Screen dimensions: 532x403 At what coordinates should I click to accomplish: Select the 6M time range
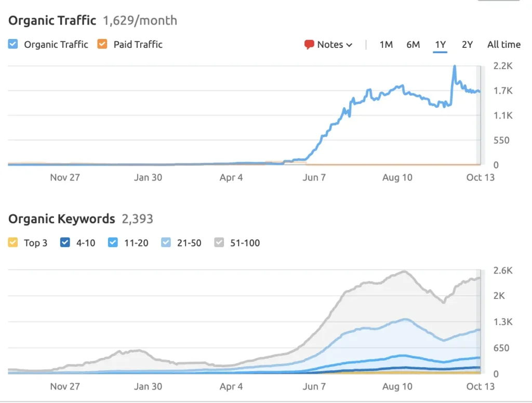tap(413, 45)
